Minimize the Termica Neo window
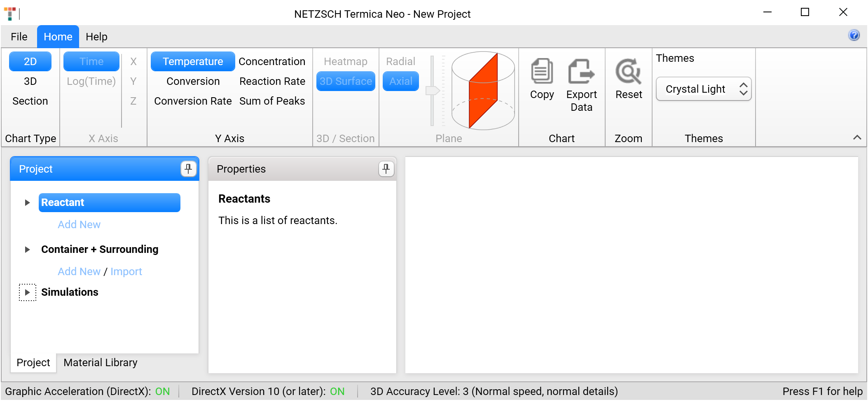Viewport: 868px width, 402px height. (767, 12)
